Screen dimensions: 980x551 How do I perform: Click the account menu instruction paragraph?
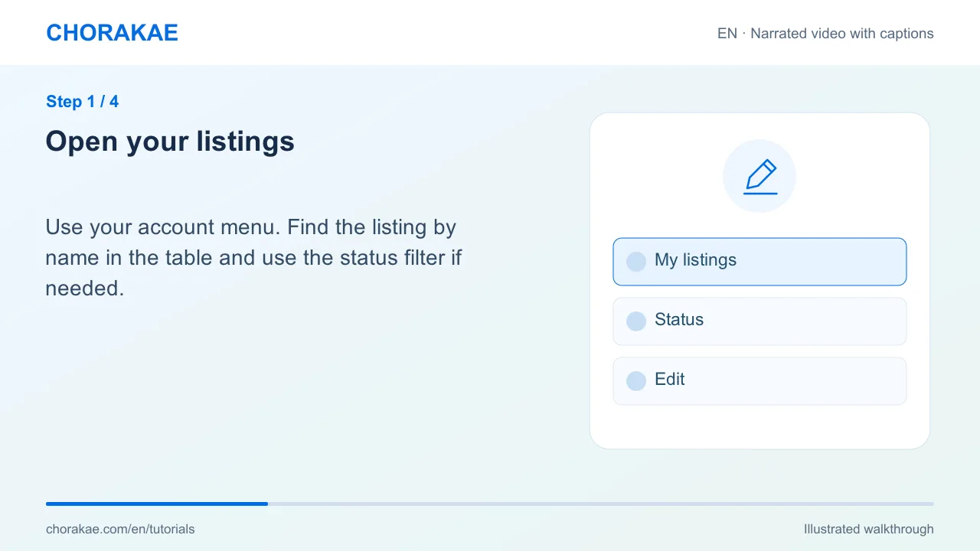coord(253,258)
